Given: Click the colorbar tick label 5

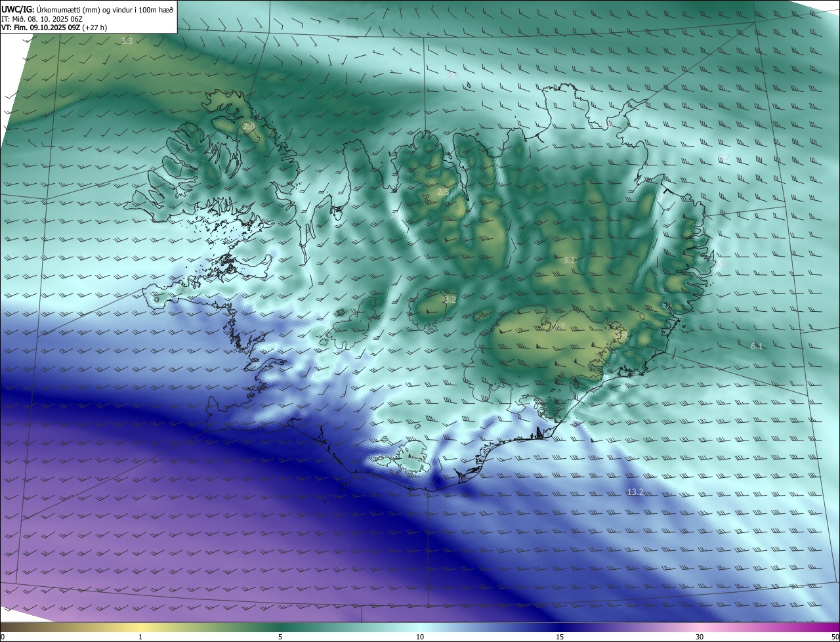Looking at the screenshot, I should [x=280, y=637].
